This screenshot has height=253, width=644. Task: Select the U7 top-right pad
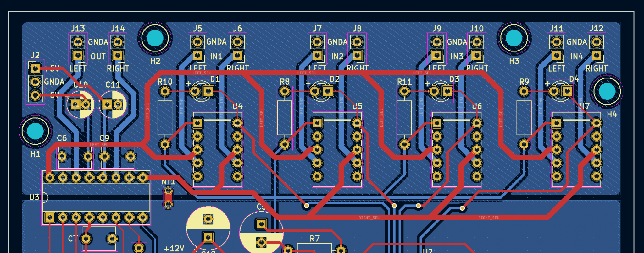pyautogui.click(x=597, y=123)
